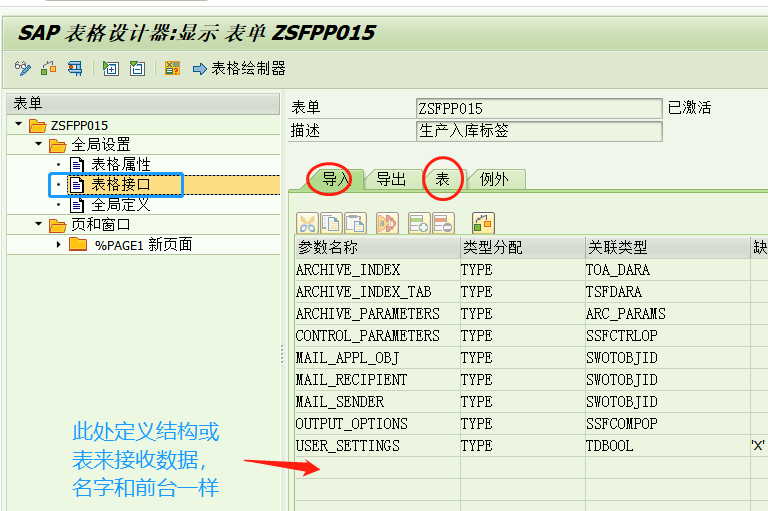
Task: Select the ARCHIVE_PARAMETERS parameter cell
Action: pyautogui.click(x=377, y=314)
